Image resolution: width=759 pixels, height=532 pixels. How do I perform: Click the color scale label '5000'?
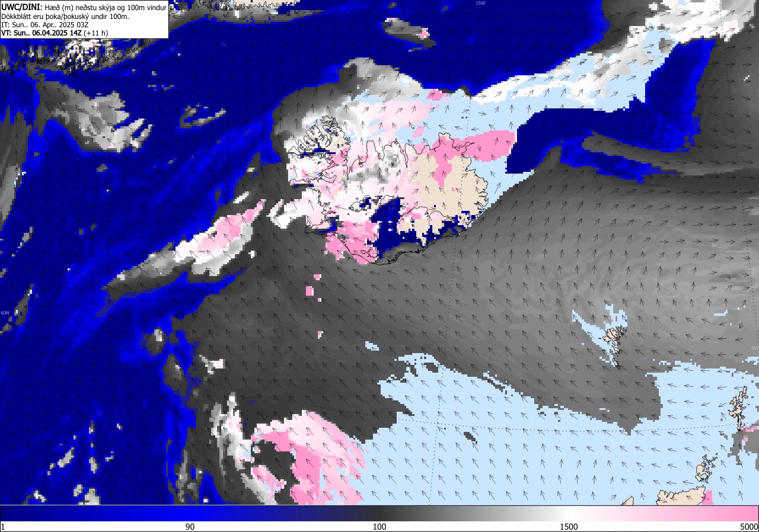[750, 527]
